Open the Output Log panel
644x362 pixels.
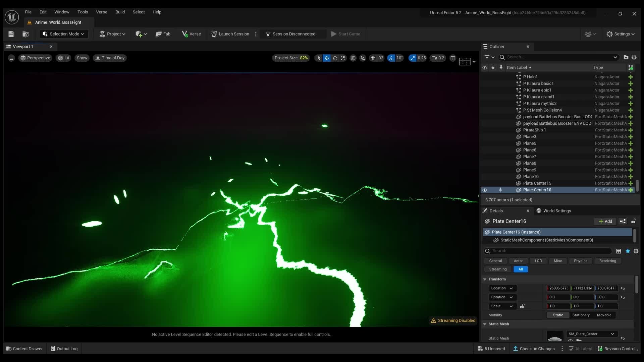(64, 349)
